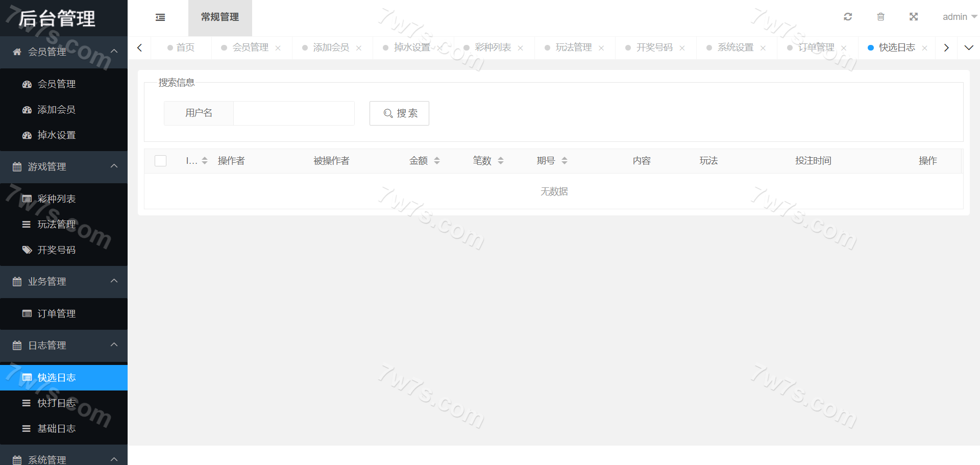Sort the table by 期号 column
The height and width of the screenshot is (465, 980).
tap(564, 161)
